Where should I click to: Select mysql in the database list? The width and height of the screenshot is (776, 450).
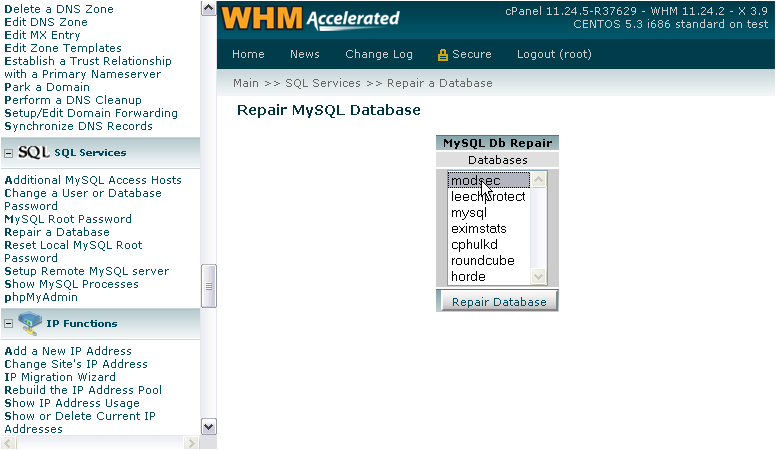(488, 212)
